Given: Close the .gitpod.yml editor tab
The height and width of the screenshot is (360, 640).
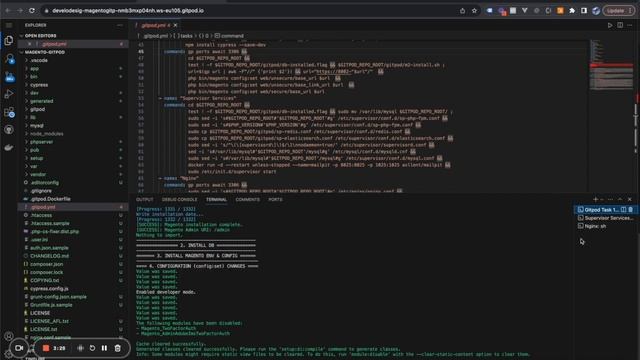Looking at the screenshot, I should click(176, 25).
